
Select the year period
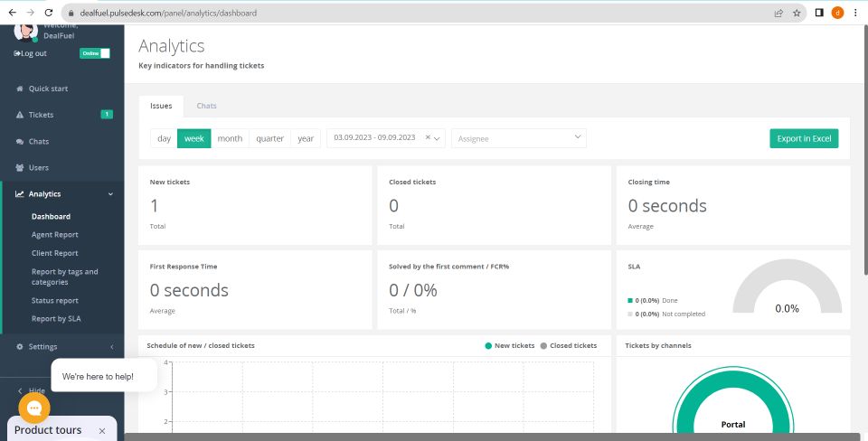point(306,138)
